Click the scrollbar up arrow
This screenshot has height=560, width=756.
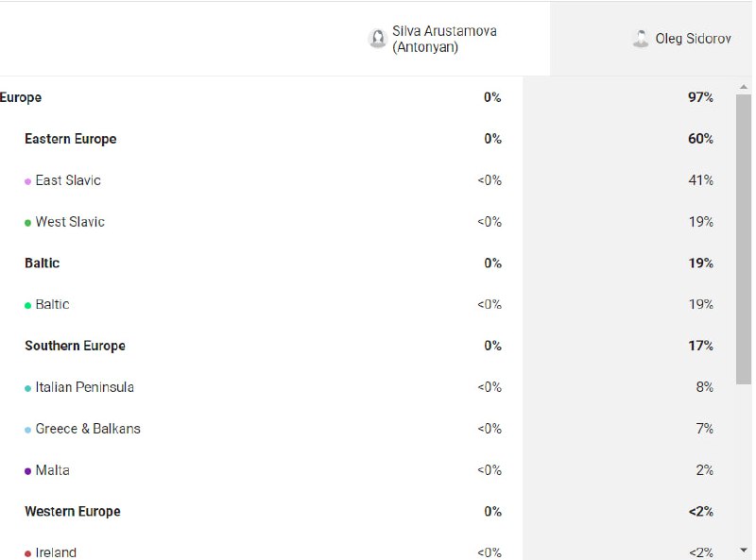pos(744,87)
